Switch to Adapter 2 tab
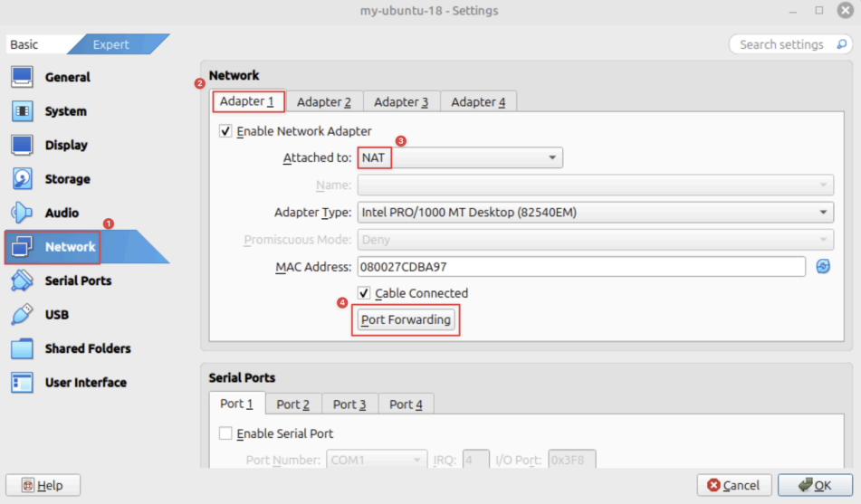Viewport: 861px width, 504px height. point(324,102)
